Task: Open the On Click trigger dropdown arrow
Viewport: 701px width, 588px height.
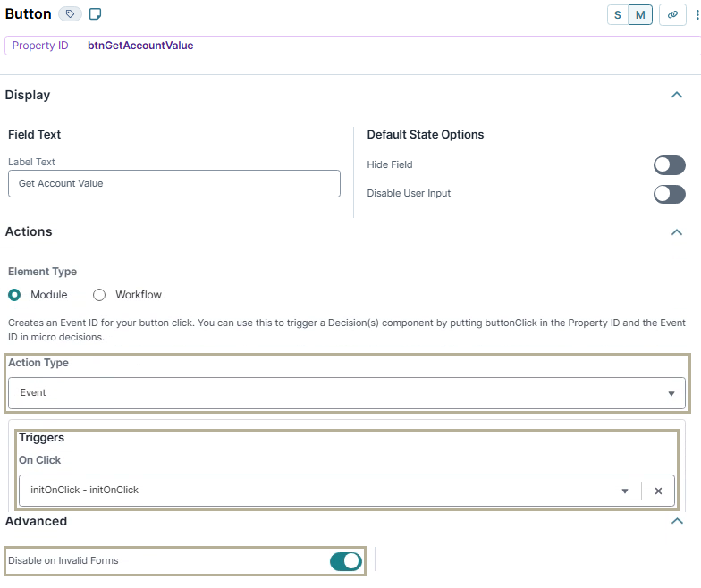Action: pyautogui.click(x=625, y=491)
